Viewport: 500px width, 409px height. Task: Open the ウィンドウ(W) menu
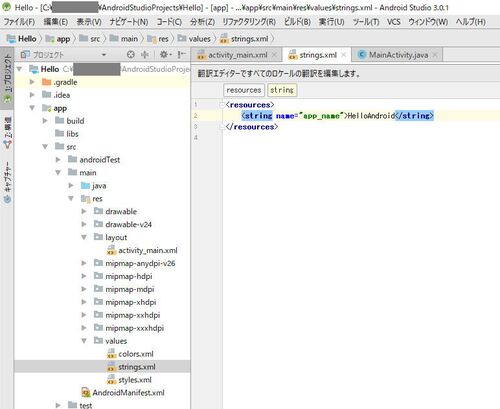[x=428, y=22]
